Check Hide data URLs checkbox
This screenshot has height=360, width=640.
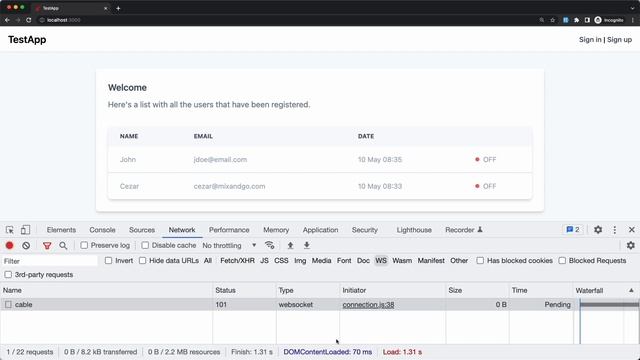click(x=142, y=260)
